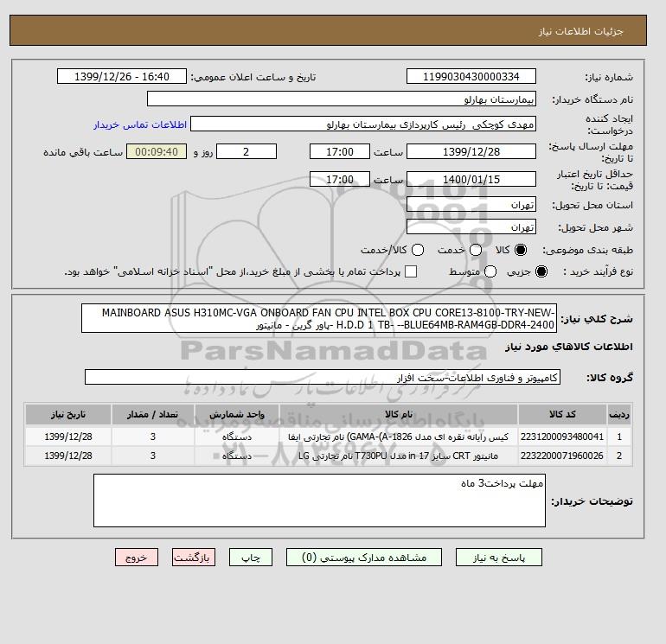Screen dimensions: 666x644
Task: Click row 1 need date 1399/12/28
Action: (68, 437)
